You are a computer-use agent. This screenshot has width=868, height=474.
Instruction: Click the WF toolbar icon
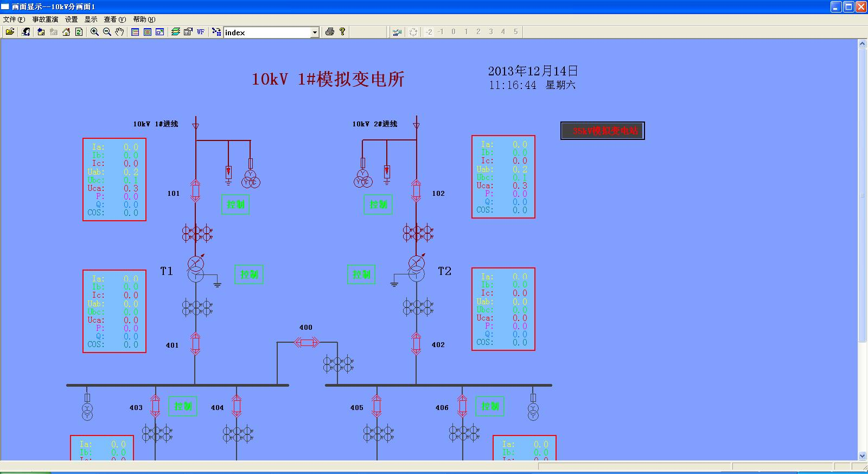tap(200, 32)
